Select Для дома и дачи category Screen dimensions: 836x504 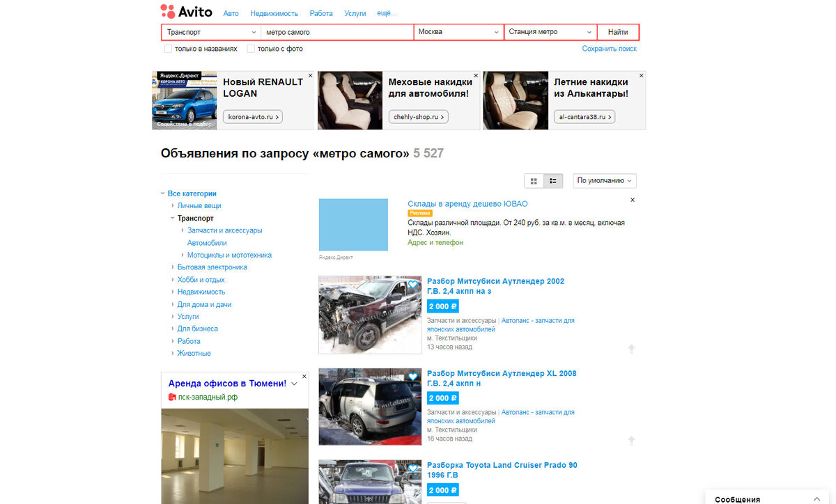point(204,304)
